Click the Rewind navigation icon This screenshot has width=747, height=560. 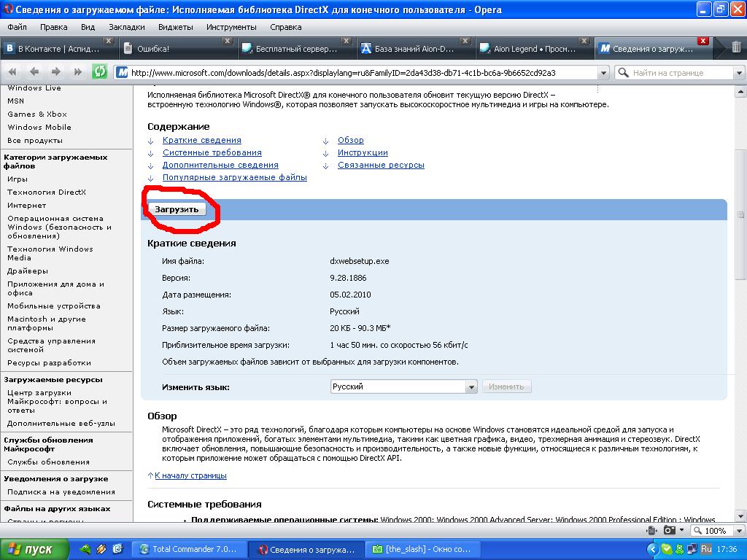[12, 72]
